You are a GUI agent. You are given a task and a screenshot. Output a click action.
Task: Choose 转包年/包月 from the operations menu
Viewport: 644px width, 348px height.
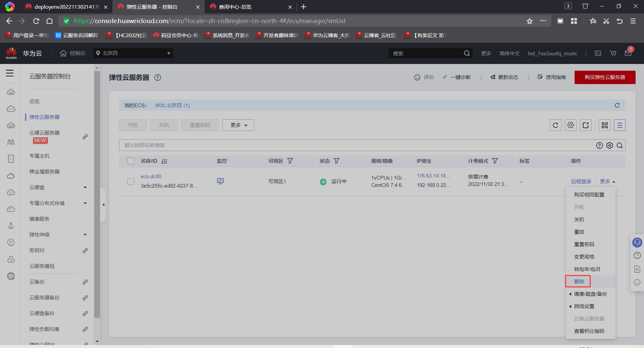[x=587, y=269]
